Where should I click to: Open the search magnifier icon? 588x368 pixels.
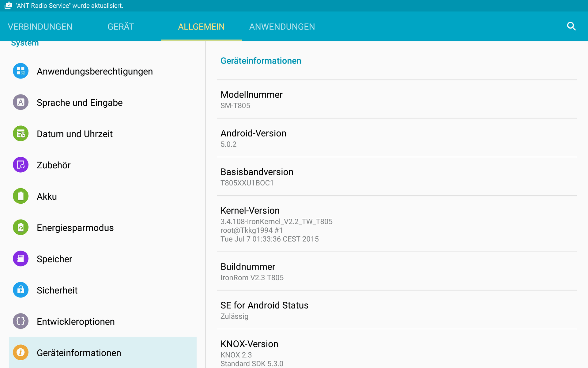(x=571, y=26)
